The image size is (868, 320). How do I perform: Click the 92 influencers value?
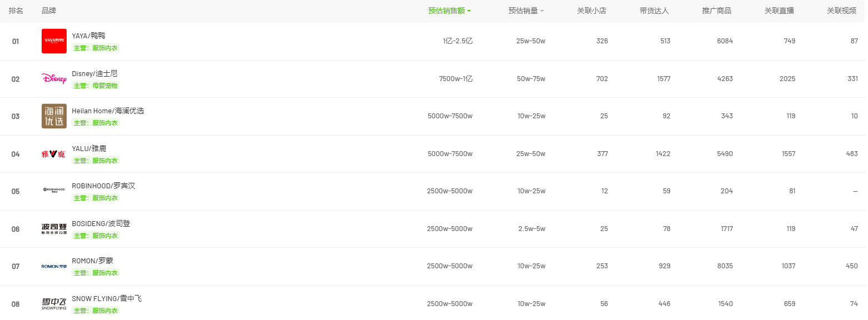(x=666, y=116)
